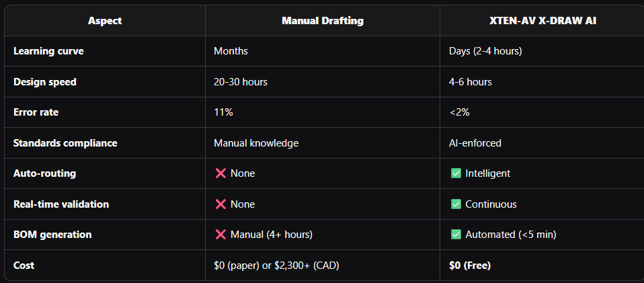The image size is (644, 283).
Task: Click the red X beside Auto-routing None
Action: click(220, 173)
